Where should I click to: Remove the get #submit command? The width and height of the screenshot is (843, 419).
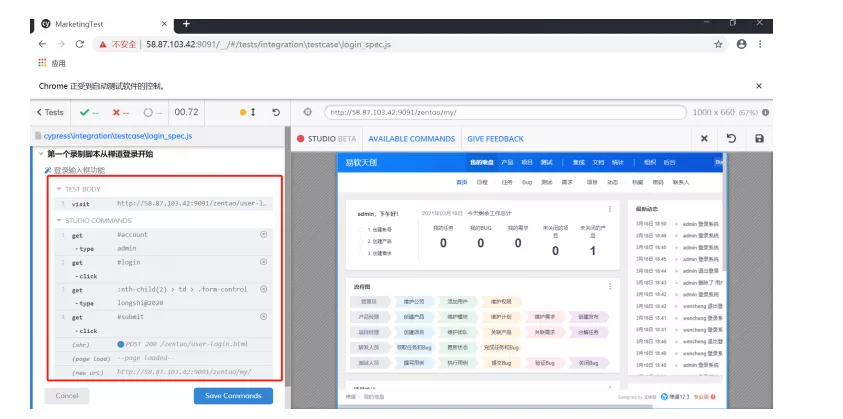(263, 316)
